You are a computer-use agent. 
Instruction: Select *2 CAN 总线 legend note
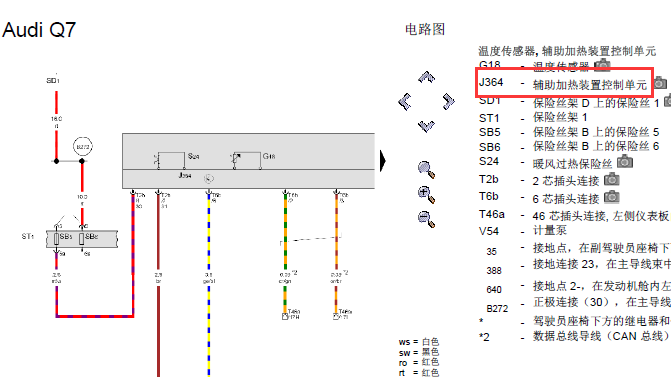(575, 337)
